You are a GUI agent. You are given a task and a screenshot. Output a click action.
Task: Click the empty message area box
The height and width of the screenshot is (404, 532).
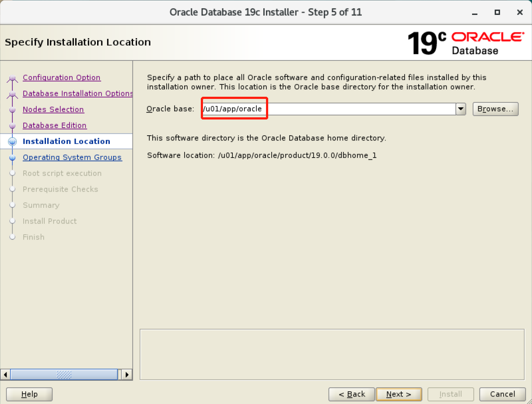(x=332, y=354)
